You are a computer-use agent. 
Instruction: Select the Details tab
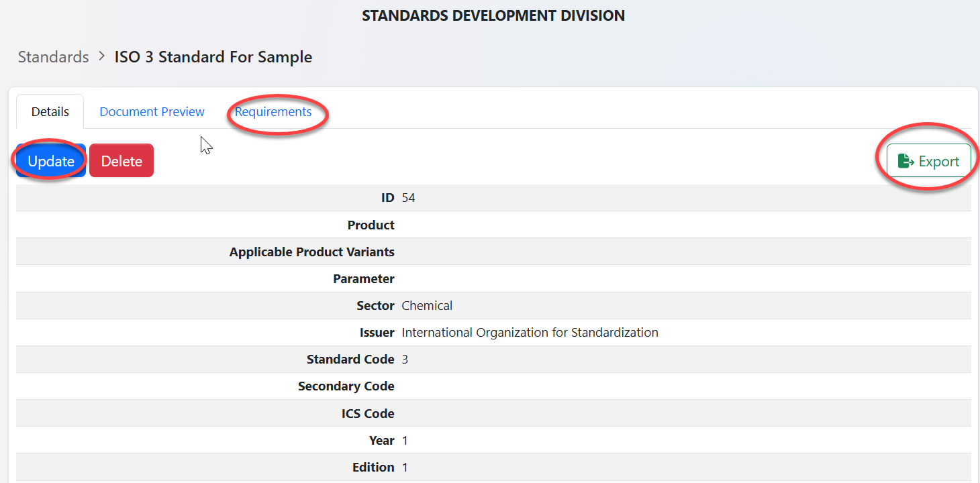[x=50, y=111]
